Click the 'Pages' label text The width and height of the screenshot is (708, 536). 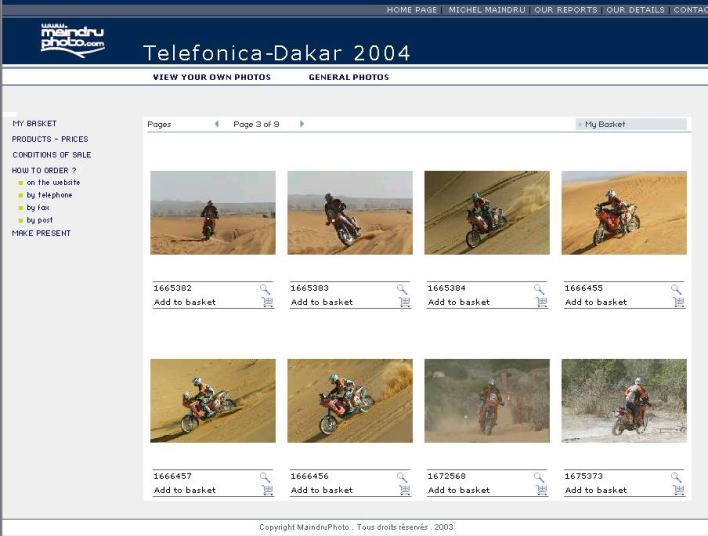tap(159, 124)
